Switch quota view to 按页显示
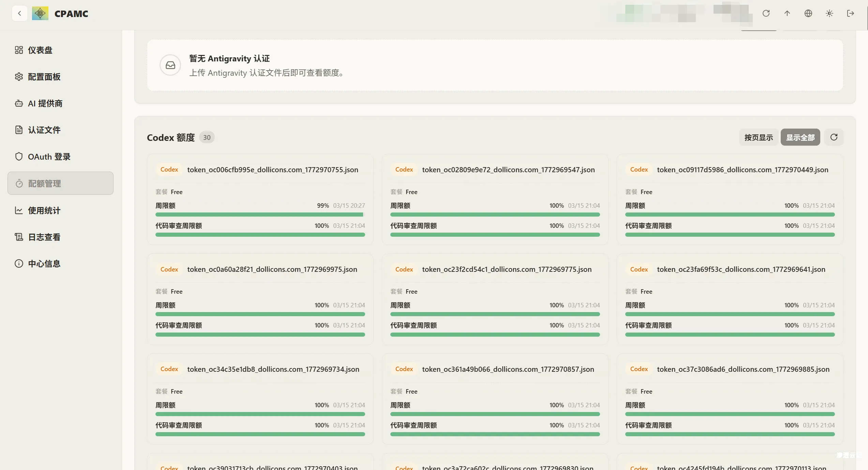 click(758, 137)
